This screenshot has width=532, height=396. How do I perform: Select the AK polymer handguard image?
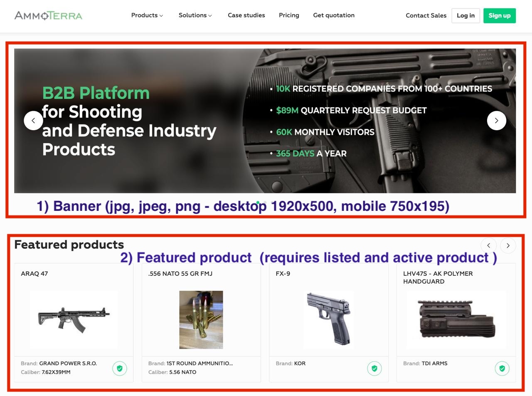[456, 320]
